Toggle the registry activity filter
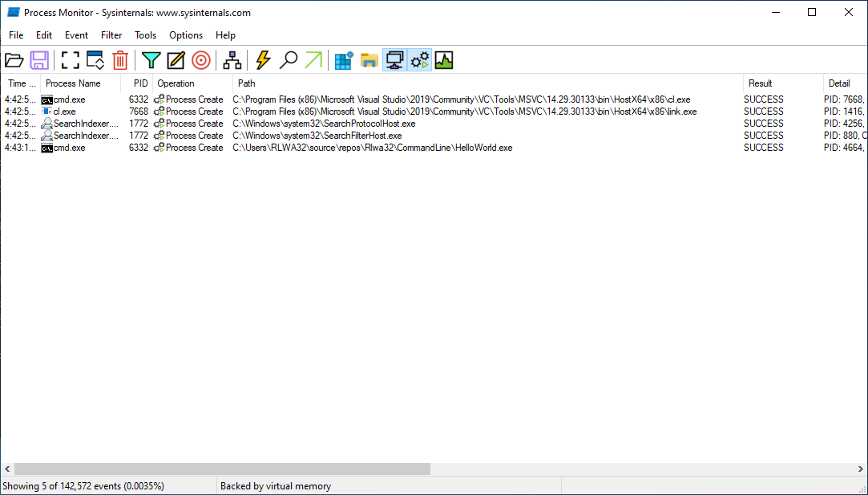 [343, 59]
